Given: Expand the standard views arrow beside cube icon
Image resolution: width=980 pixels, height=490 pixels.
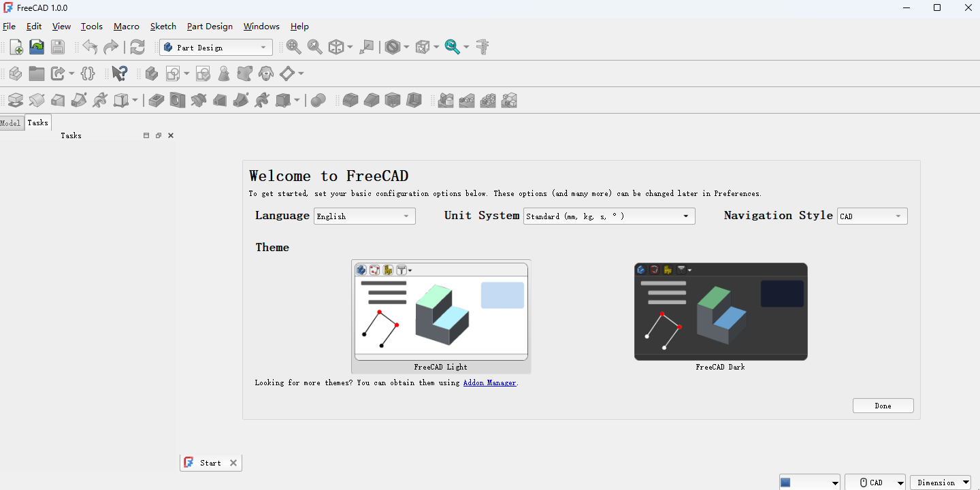Looking at the screenshot, I should coord(350,48).
